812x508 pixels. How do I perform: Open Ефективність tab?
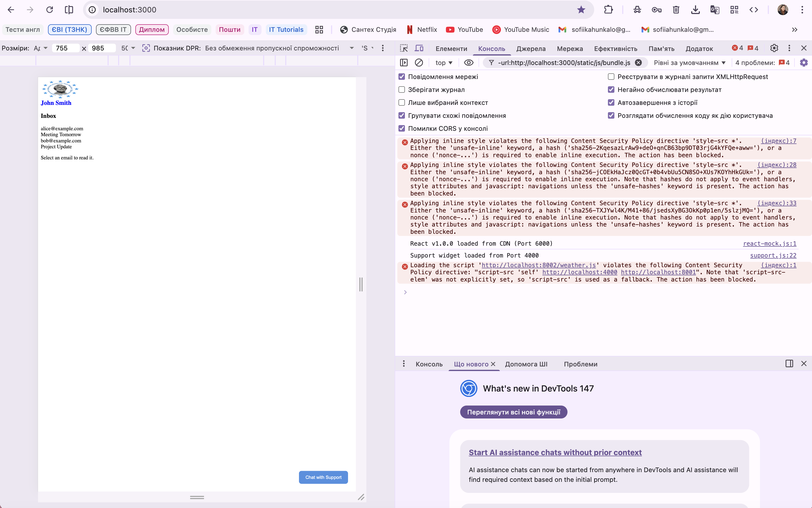pyautogui.click(x=615, y=49)
